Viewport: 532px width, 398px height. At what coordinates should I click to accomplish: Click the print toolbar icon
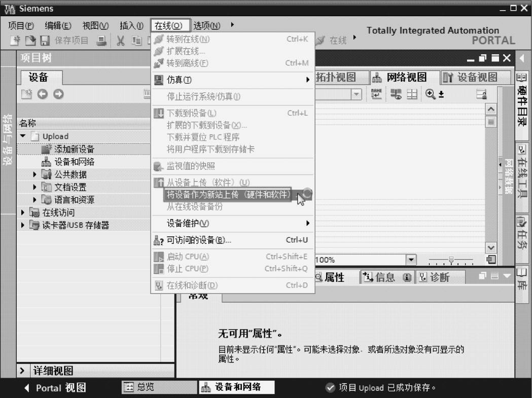pyautogui.click(x=101, y=41)
